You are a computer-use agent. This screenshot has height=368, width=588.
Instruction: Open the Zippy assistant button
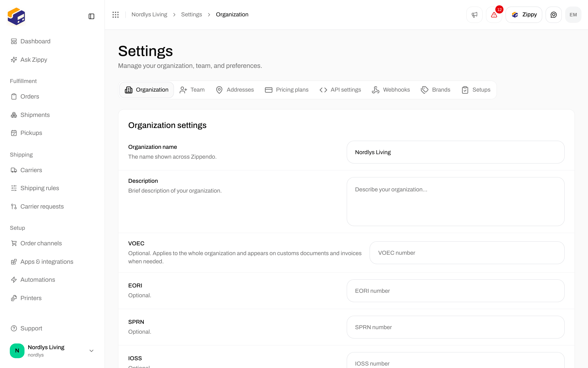(x=524, y=15)
